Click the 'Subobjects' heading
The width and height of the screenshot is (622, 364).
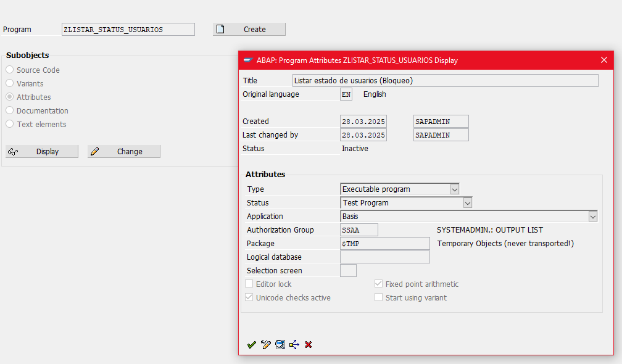27,55
